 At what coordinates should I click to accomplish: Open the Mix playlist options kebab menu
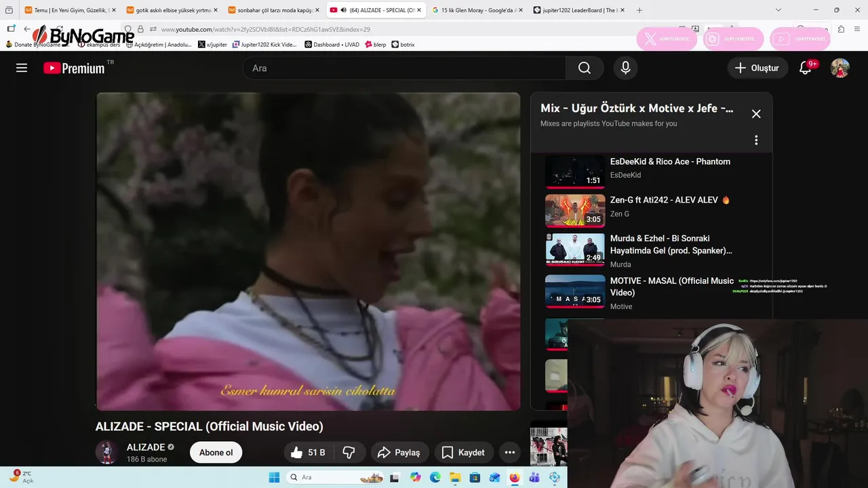point(756,140)
